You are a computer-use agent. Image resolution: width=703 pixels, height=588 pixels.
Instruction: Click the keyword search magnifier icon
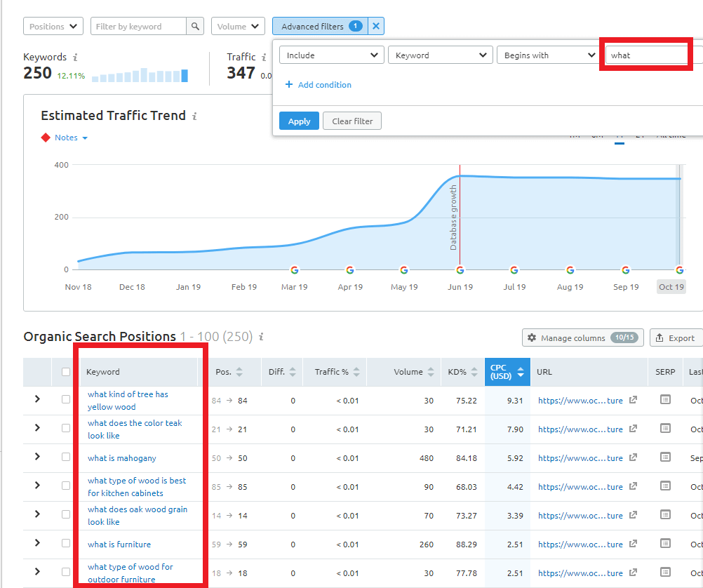[x=195, y=26]
